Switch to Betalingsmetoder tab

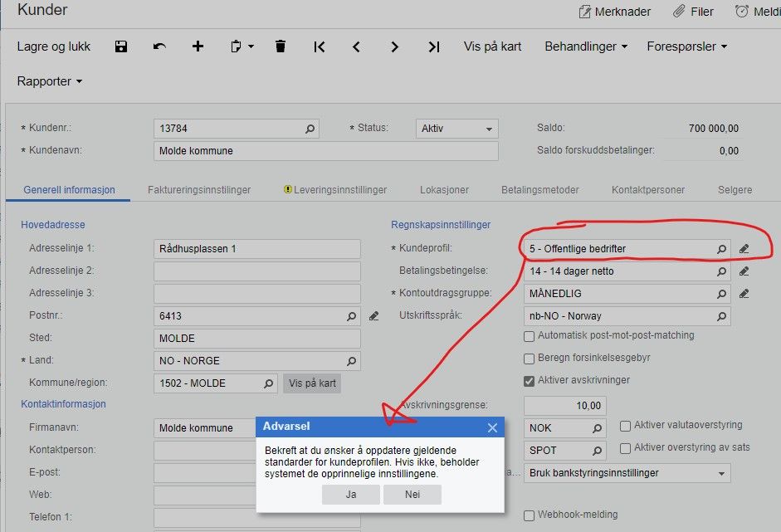(x=540, y=190)
